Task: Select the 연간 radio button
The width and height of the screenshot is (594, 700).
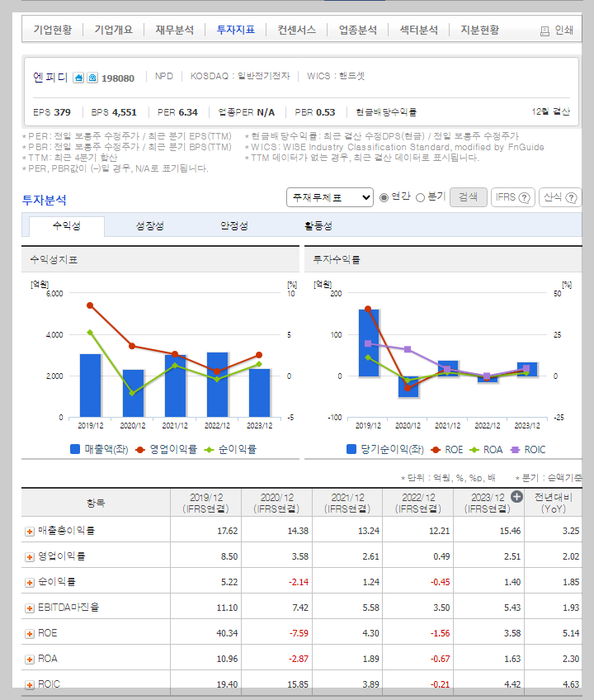Action: 384,197
